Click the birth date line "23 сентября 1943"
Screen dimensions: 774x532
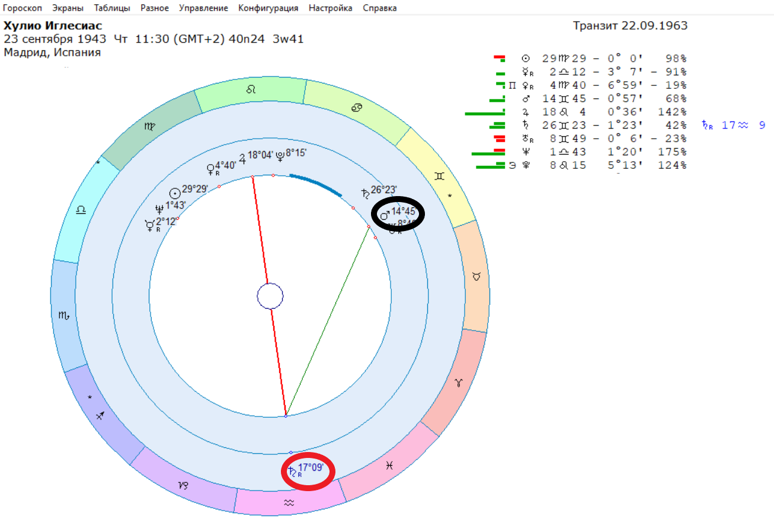click(x=55, y=39)
